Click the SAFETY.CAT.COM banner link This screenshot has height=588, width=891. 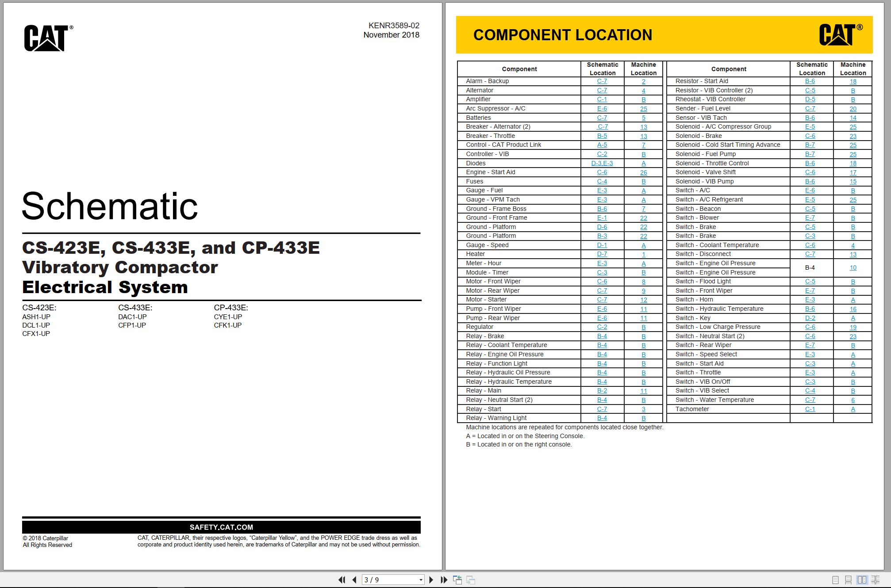coord(221,527)
